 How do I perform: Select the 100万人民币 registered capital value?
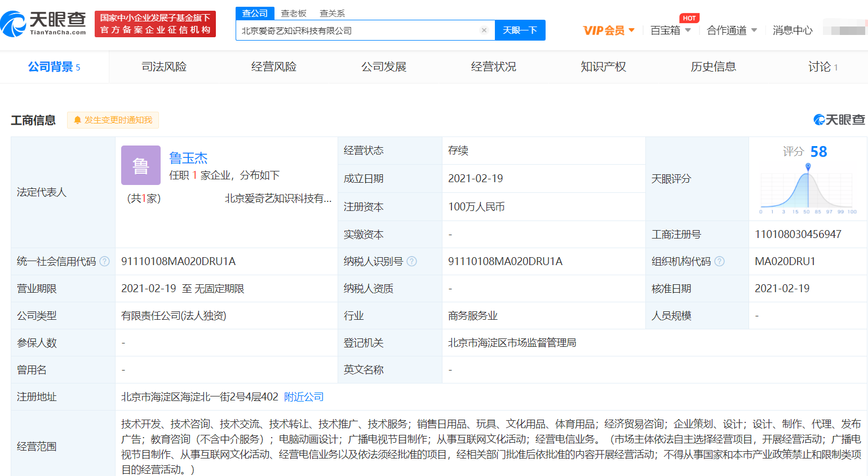[476, 207]
